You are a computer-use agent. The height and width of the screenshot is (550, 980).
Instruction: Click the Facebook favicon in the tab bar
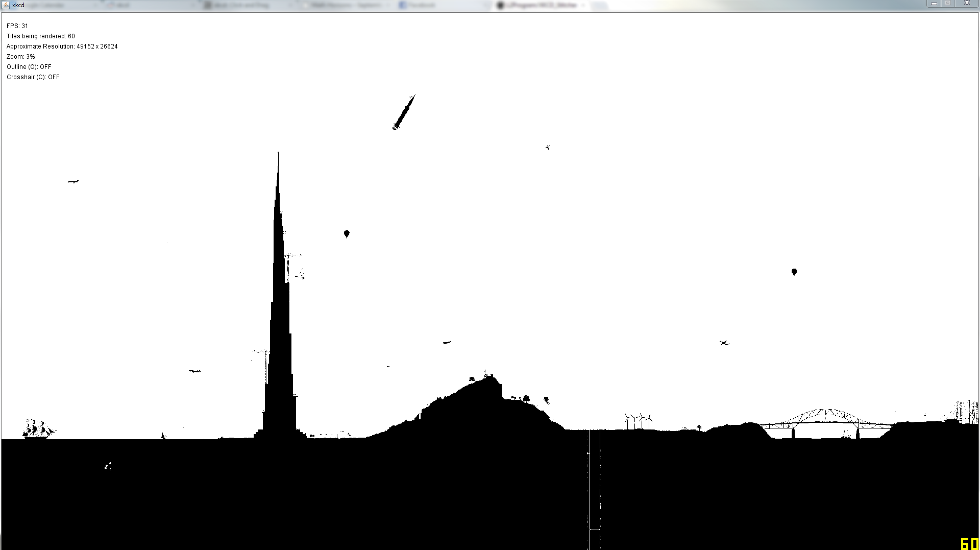coord(403,5)
